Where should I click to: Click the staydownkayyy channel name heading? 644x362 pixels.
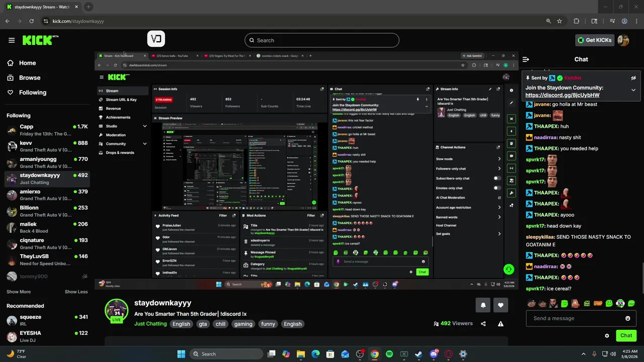(x=163, y=303)
